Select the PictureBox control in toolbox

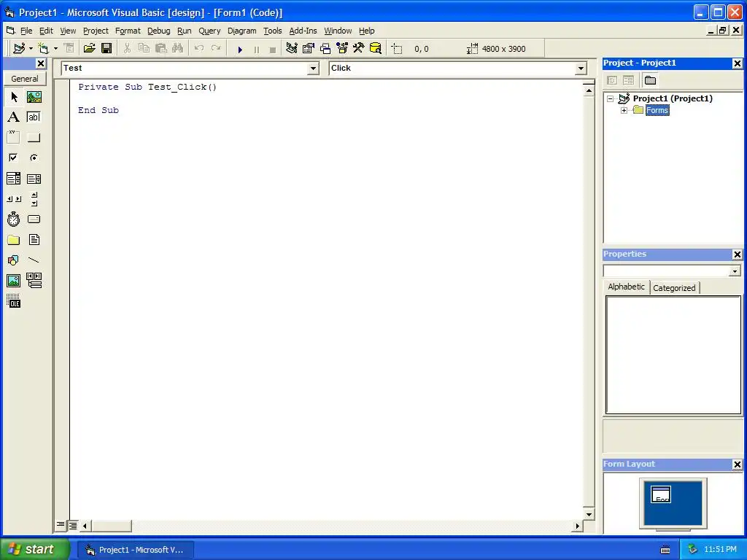point(34,97)
